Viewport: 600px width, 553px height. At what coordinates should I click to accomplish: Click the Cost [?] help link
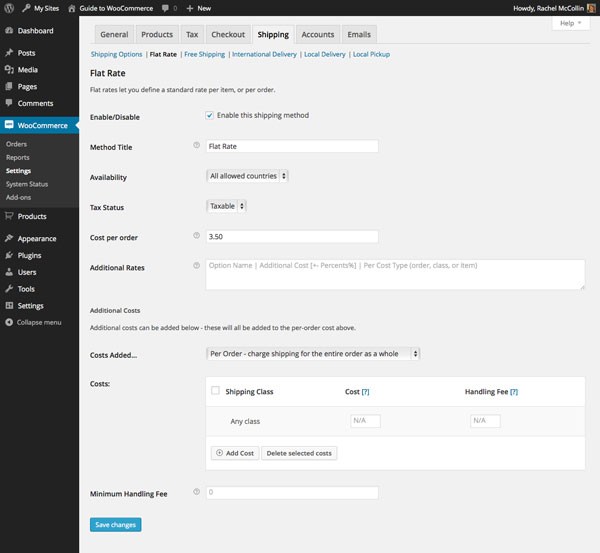tap(365, 392)
